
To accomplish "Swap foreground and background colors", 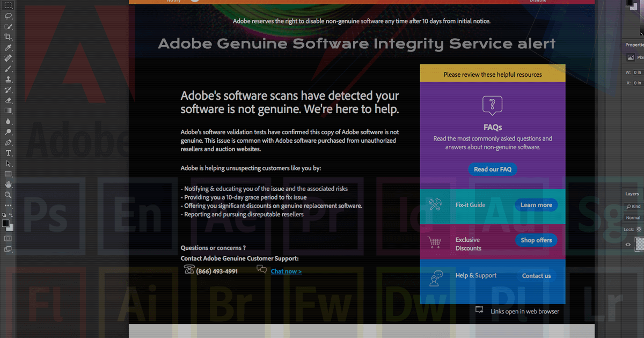I will click(12, 215).
